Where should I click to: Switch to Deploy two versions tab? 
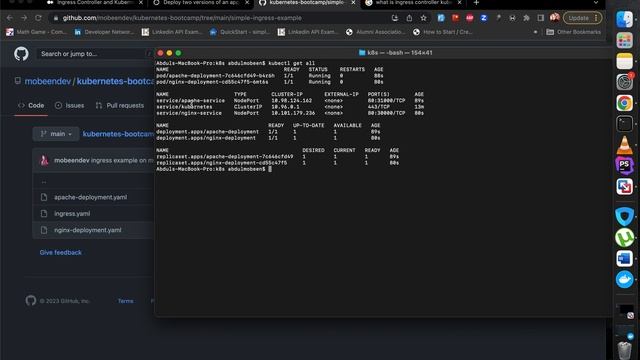pos(201,3)
